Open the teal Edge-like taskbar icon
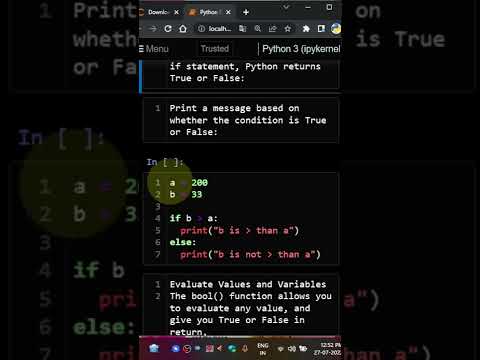This screenshot has height=360, width=480. [x=232, y=349]
